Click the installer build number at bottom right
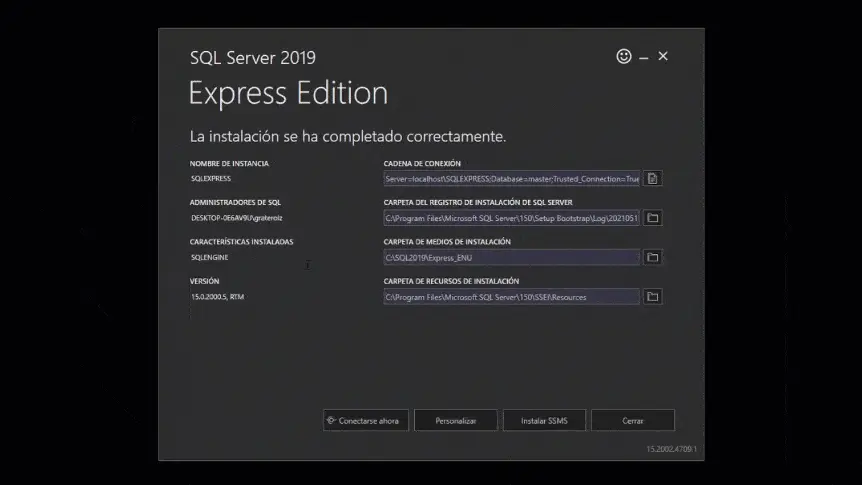 (671, 449)
